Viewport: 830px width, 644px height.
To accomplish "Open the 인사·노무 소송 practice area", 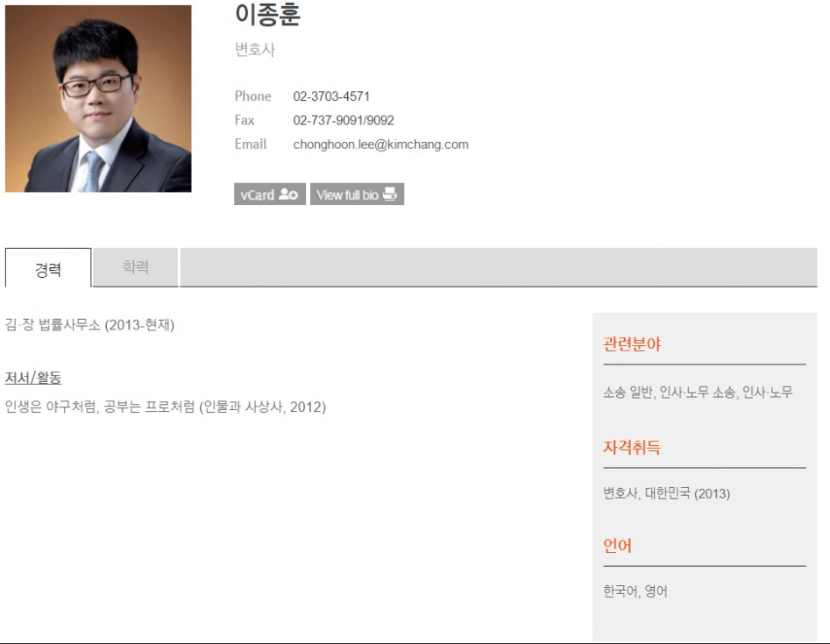I will click(698, 395).
